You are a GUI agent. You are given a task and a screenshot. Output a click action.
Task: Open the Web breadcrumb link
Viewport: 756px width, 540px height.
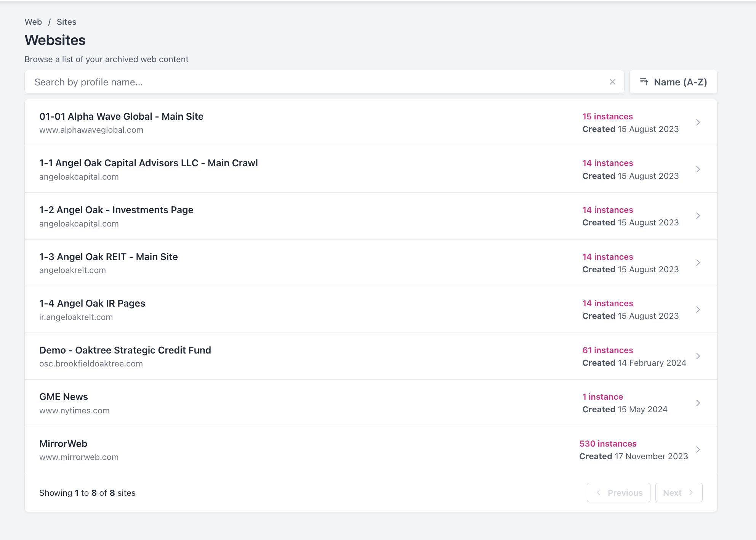pos(33,22)
